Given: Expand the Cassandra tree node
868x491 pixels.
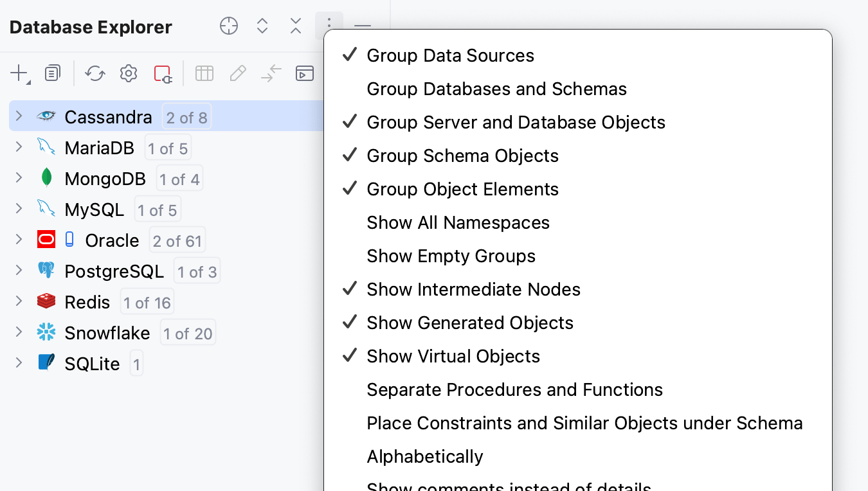Looking at the screenshot, I should tap(19, 116).
